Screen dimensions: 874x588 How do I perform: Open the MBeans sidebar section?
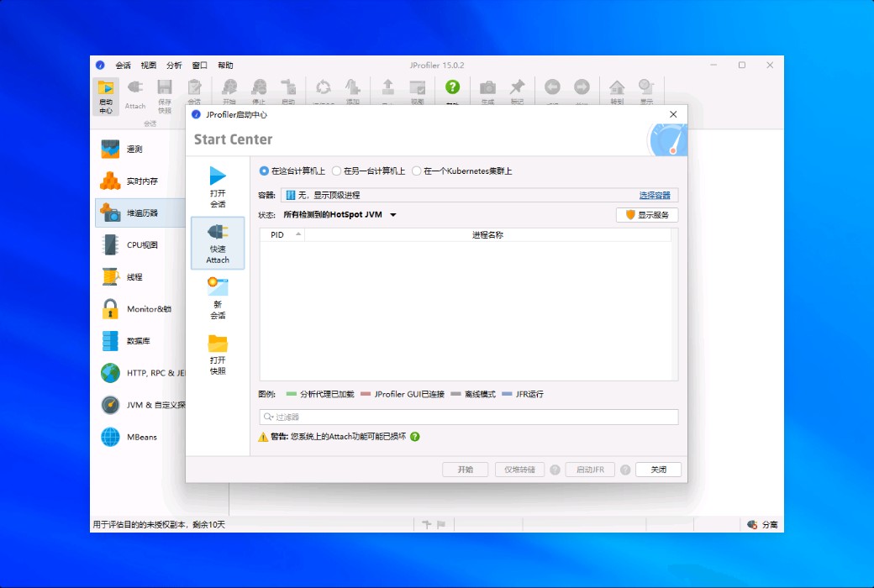click(140, 437)
